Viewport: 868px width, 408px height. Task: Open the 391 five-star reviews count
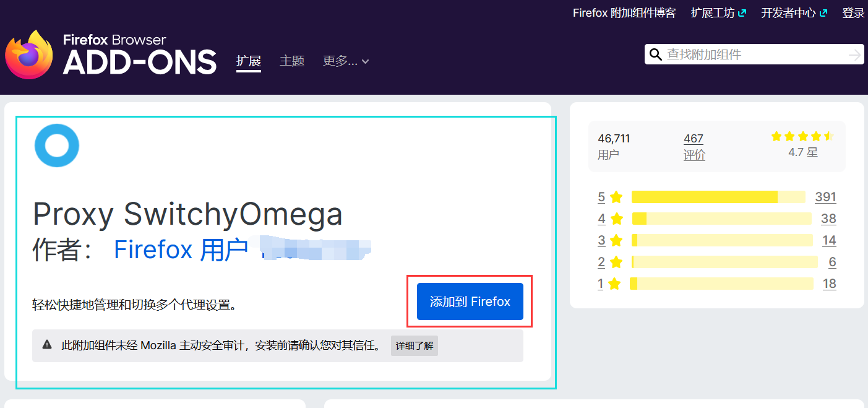(825, 197)
